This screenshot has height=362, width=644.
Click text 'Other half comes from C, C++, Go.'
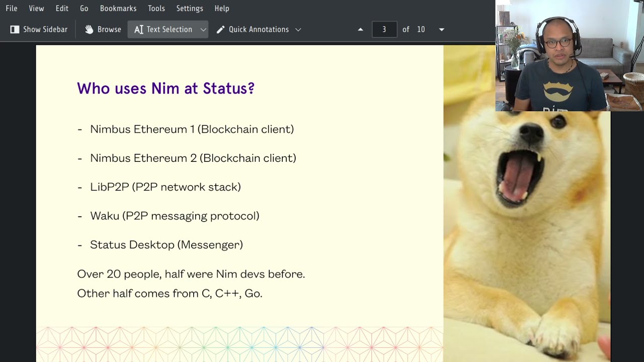click(x=170, y=293)
